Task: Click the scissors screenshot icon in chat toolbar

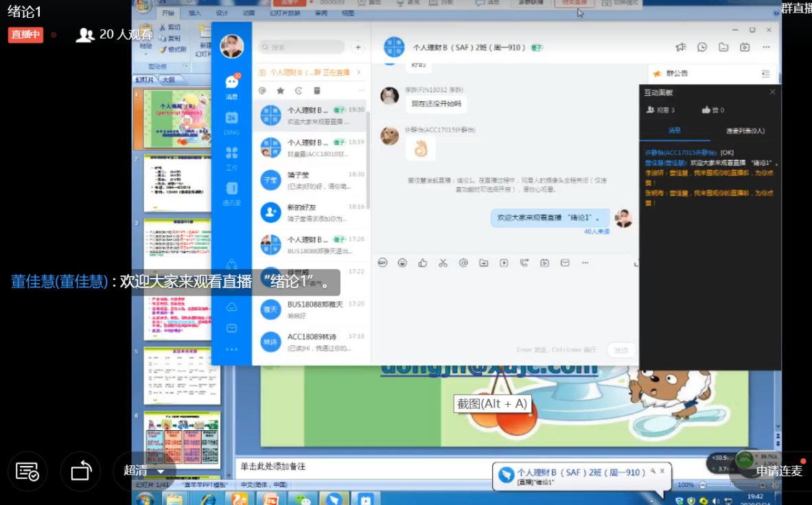Action: [443, 263]
